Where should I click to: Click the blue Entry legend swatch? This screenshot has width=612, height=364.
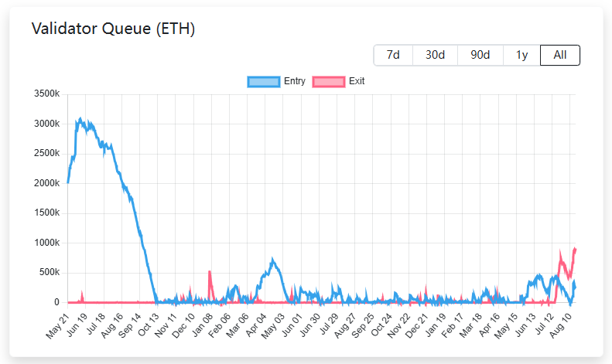(263, 81)
